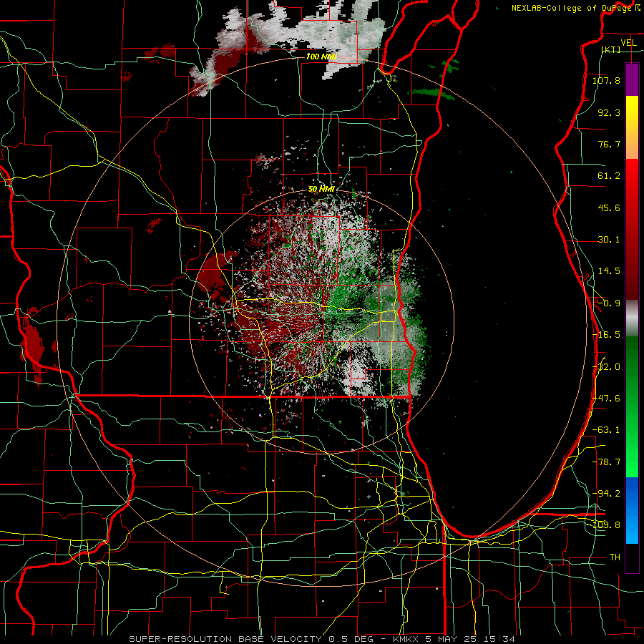Click the 100 NMI range ring label
The height and width of the screenshot is (644, 644).
point(321,57)
